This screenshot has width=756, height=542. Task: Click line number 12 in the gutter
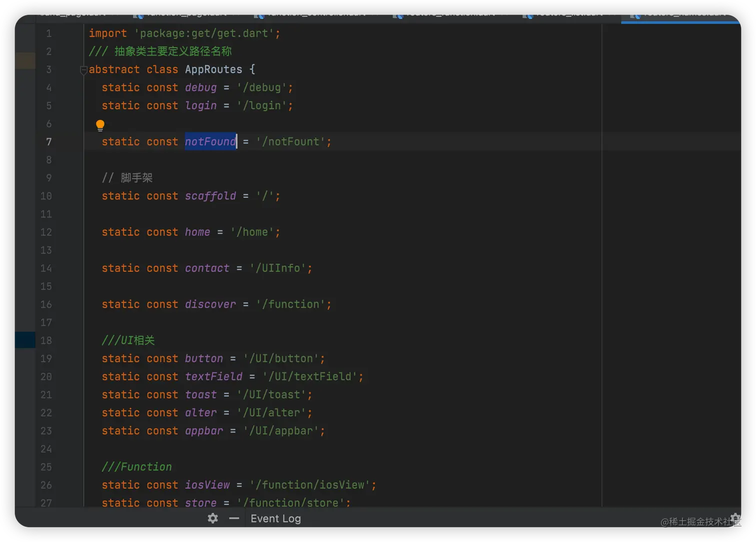46,232
